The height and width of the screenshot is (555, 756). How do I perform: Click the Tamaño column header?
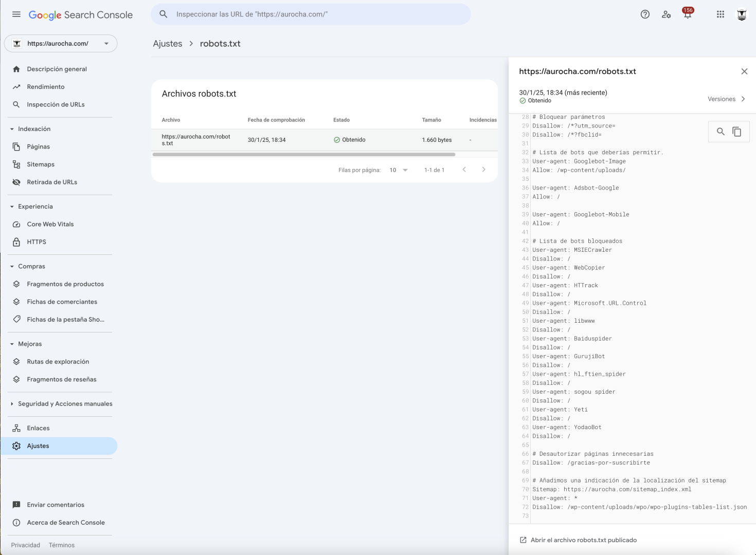tap(431, 120)
